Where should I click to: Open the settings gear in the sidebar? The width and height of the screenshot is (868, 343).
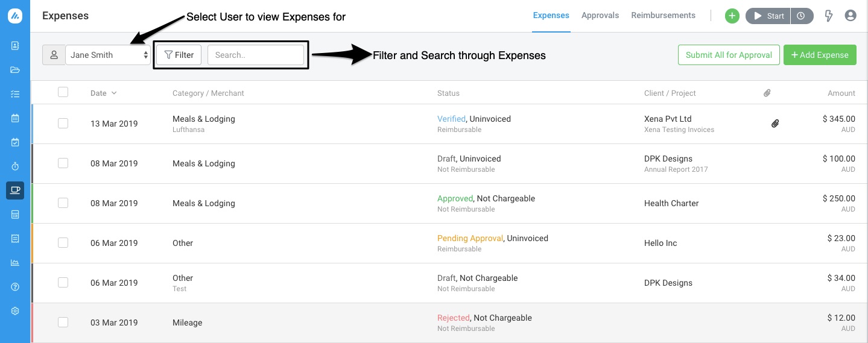click(x=15, y=311)
